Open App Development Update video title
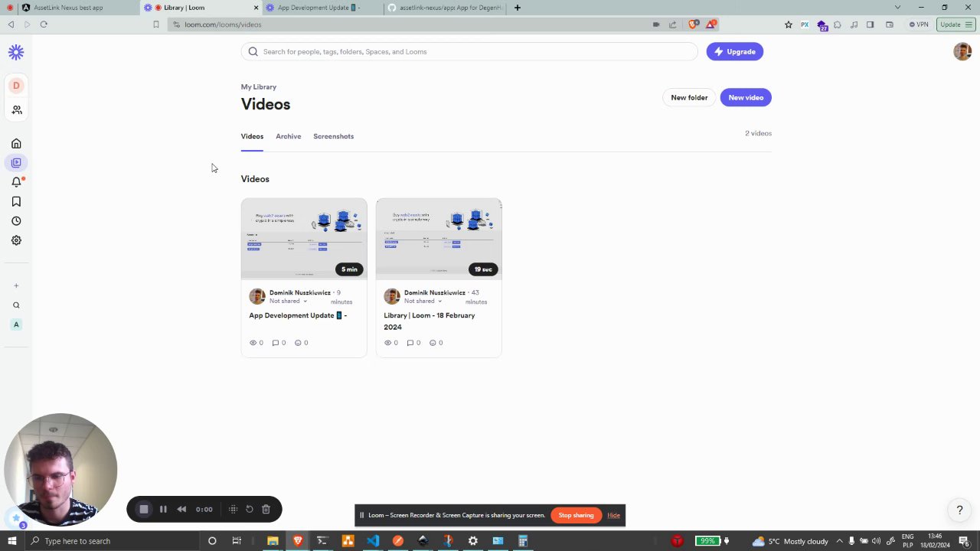Viewport: 980px width, 551px height. 298,315
